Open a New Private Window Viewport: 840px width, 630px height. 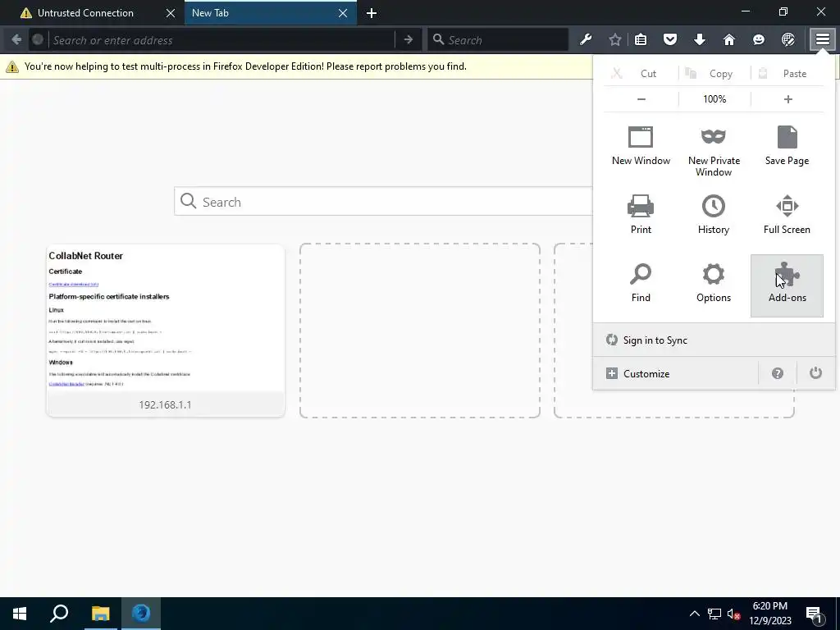pos(714,150)
